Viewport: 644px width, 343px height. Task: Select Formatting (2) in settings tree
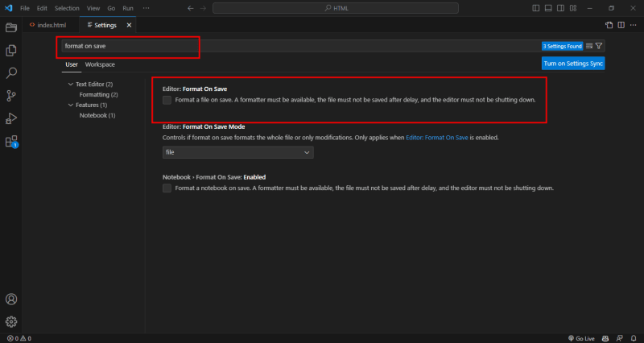[x=98, y=94]
